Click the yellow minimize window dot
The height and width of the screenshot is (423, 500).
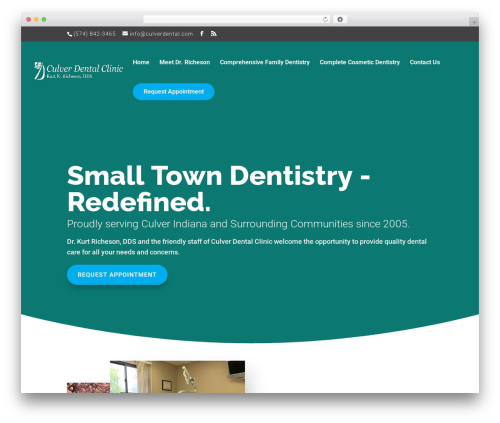(x=36, y=20)
